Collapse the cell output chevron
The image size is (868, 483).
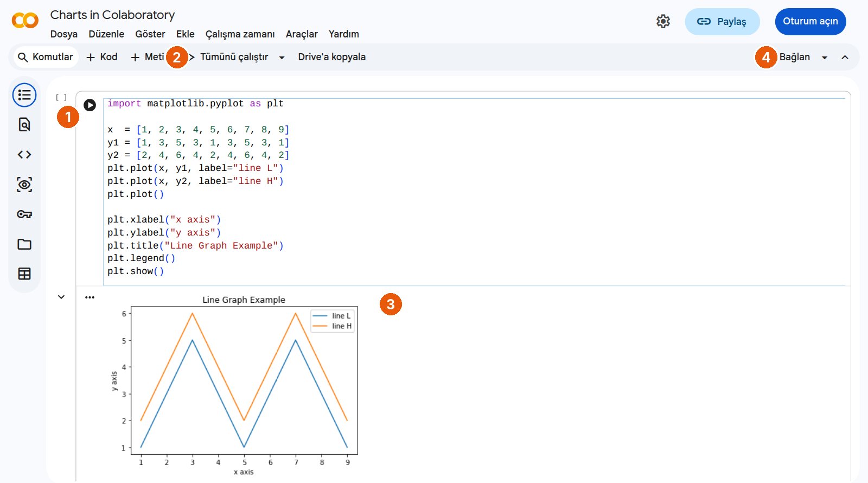pos(61,297)
